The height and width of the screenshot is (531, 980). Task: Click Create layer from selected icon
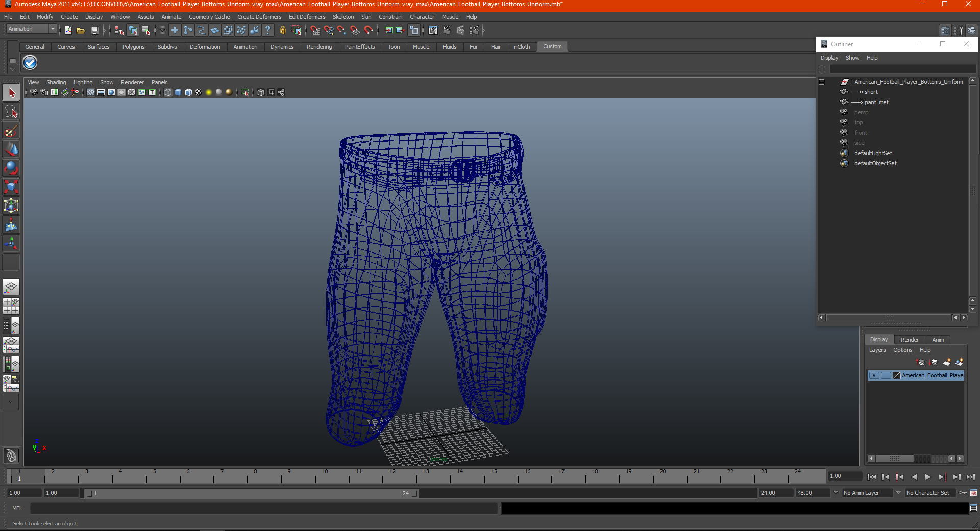click(x=959, y=362)
